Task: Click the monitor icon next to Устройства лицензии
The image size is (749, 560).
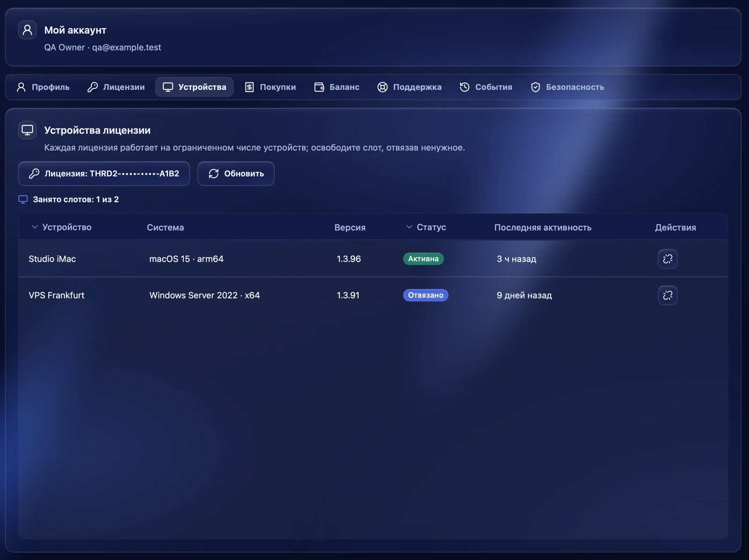Action: tap(27, 130)
